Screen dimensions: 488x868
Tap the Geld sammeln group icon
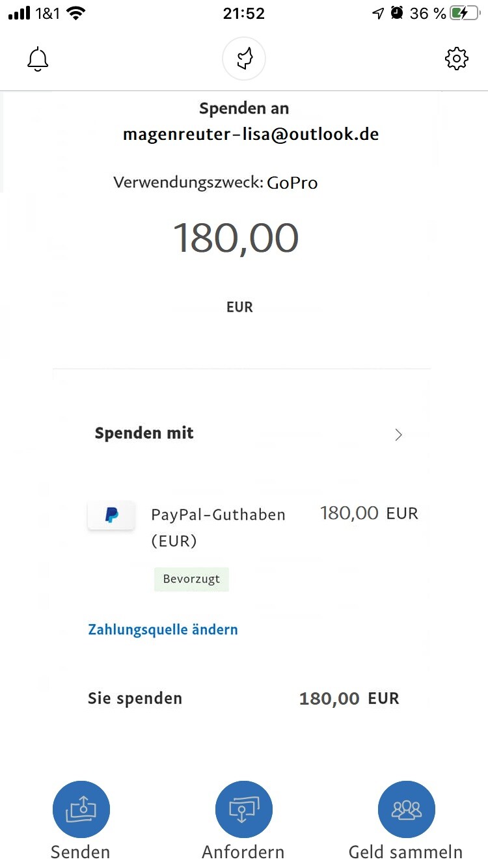point(407,809)
